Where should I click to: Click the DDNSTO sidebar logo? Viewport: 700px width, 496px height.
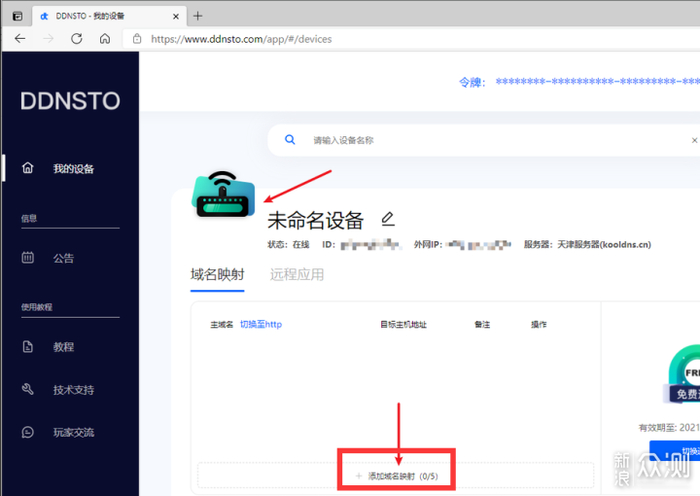pyautogui.click(x=70, y=101)
